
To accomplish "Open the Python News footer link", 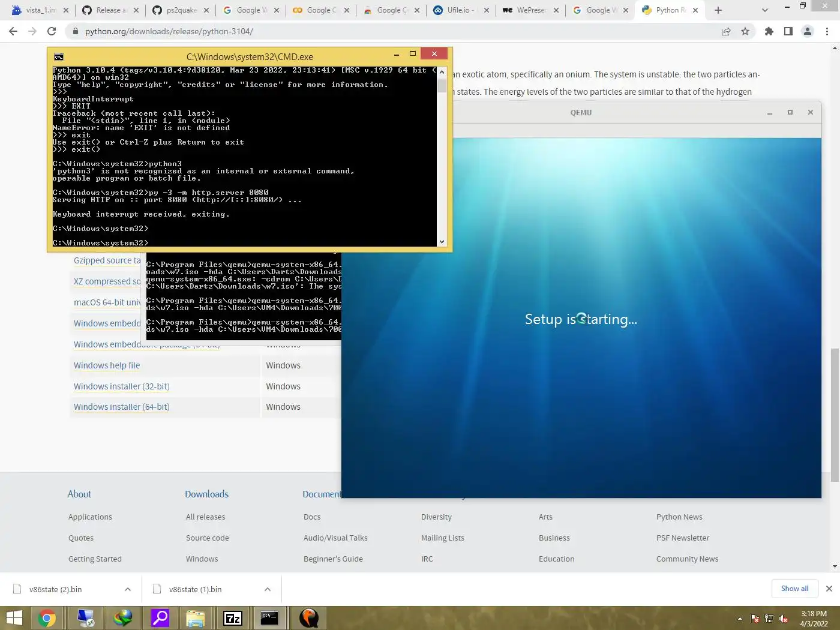I will [x=679, y=517].
